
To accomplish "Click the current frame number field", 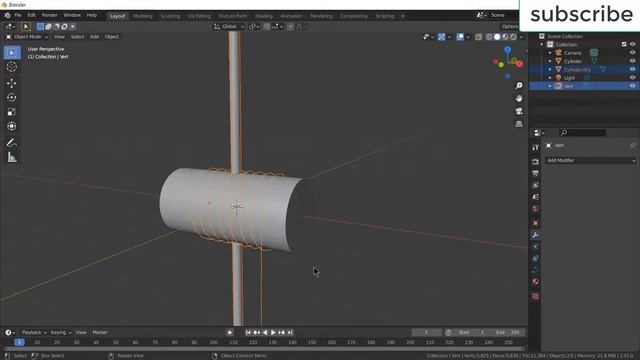I will [x=427, y=333].
